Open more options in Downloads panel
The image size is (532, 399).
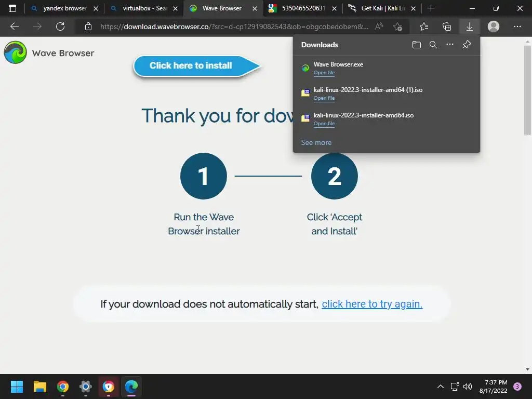click(450, 45)
